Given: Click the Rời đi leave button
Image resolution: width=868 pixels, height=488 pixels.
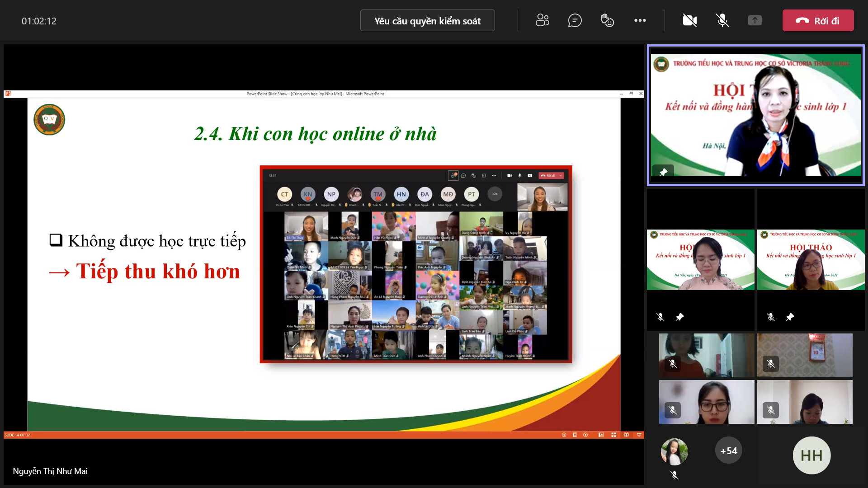Looking at the screenshot, I should click(818, 20).
